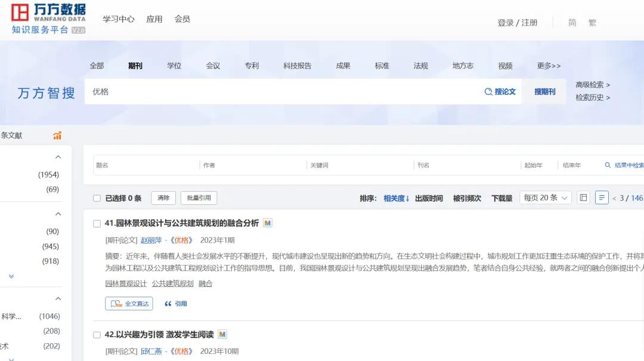
Task: Select the 法规 resource tab
Action: pos(420,66)
